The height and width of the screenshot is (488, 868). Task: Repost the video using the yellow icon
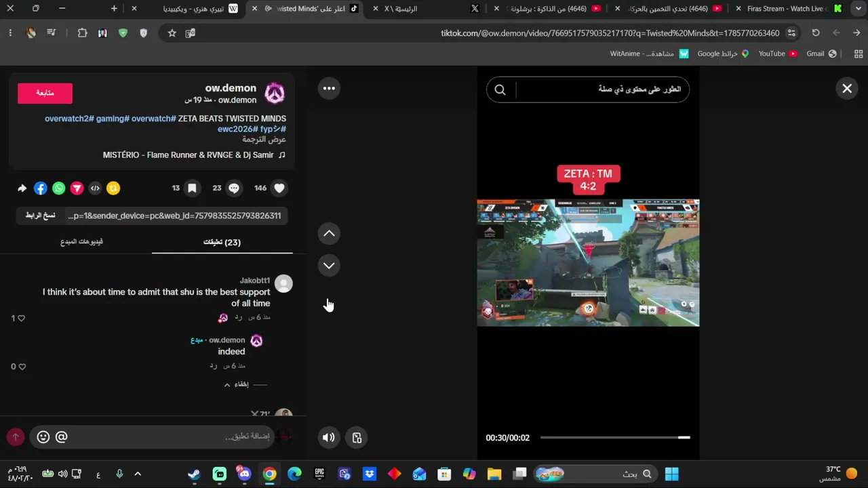pos(113,188)
